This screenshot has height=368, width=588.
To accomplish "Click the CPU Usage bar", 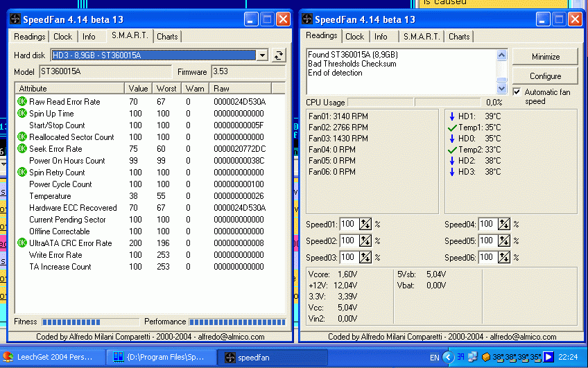I will pos(415,103).
